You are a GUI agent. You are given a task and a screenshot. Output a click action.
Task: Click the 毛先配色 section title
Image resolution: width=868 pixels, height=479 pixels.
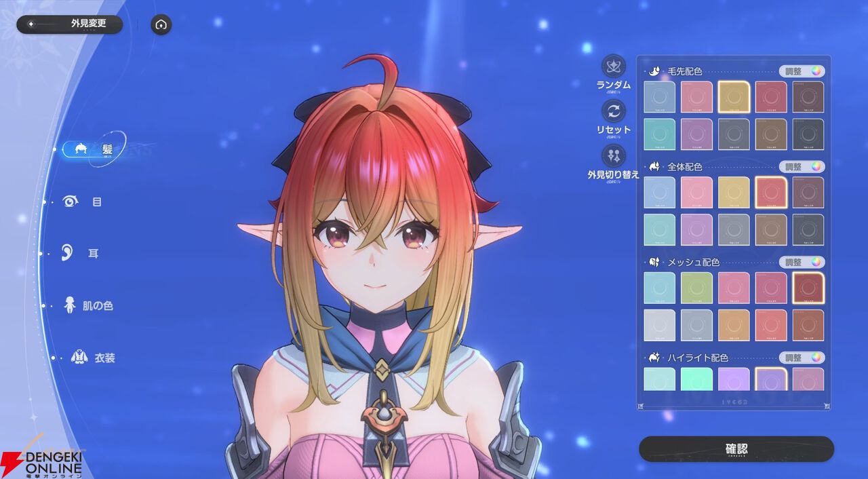tap(685, 71)
